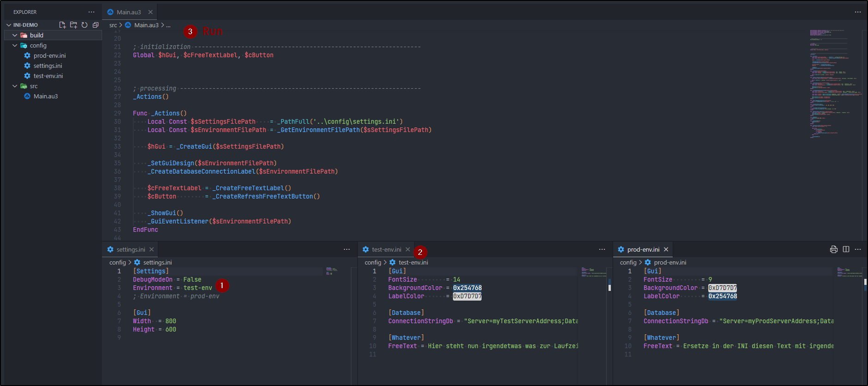
Task: Collapse the INI-DEMO project section
Action: (x=9, y=25)
